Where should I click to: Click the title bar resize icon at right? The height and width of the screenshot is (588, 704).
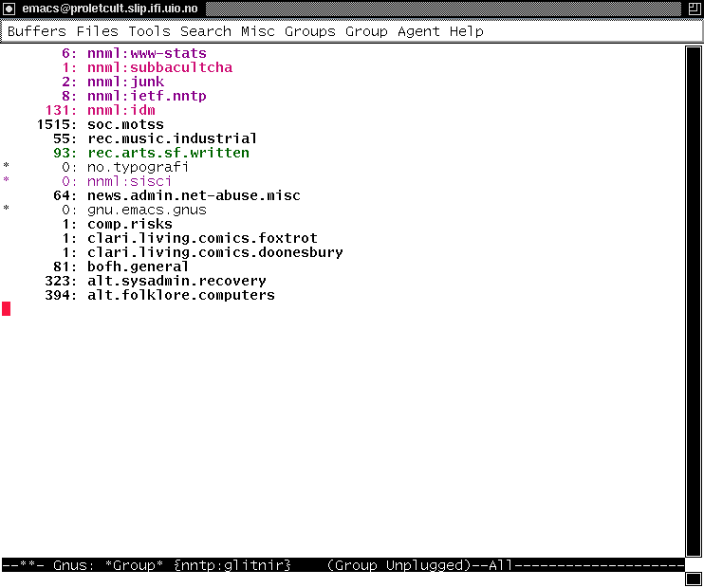pos(695,9)
